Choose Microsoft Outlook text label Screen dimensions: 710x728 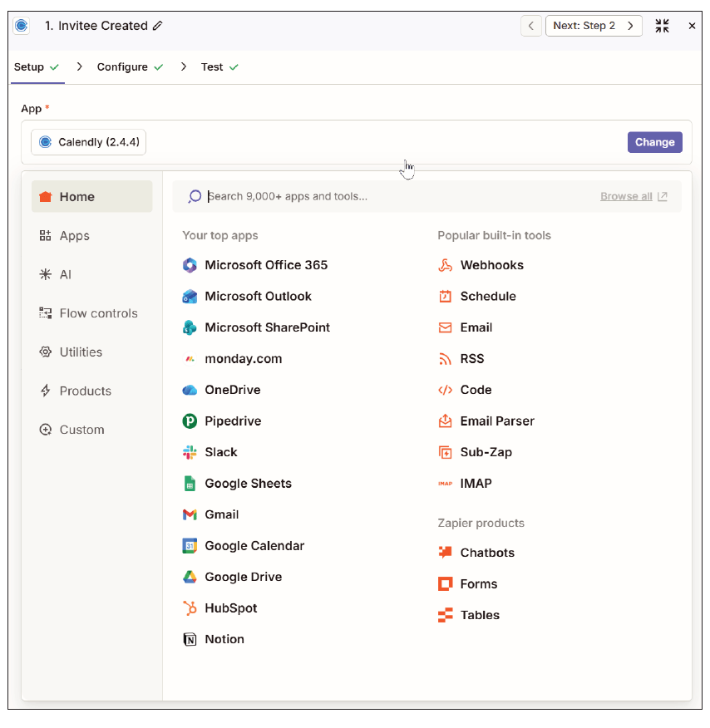click(259, 296)
